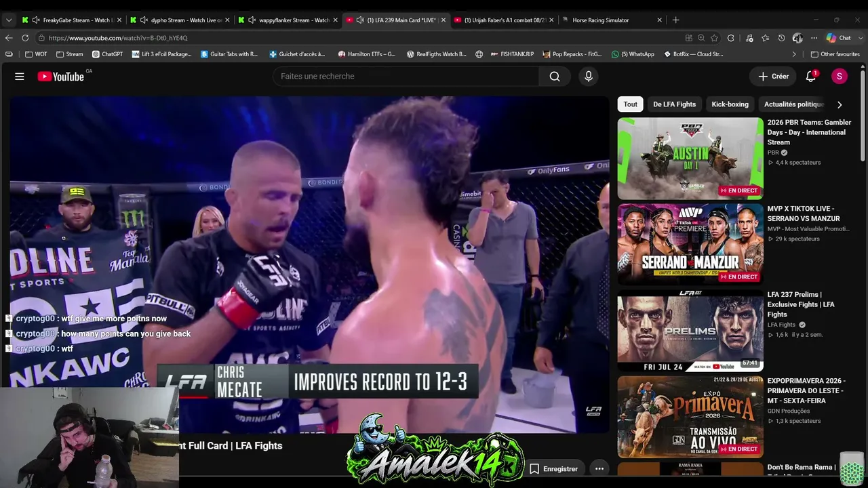Switch to the wappyflanker Stream tab
The width and height of the screenshot is (868, 488).
[286, 20]
